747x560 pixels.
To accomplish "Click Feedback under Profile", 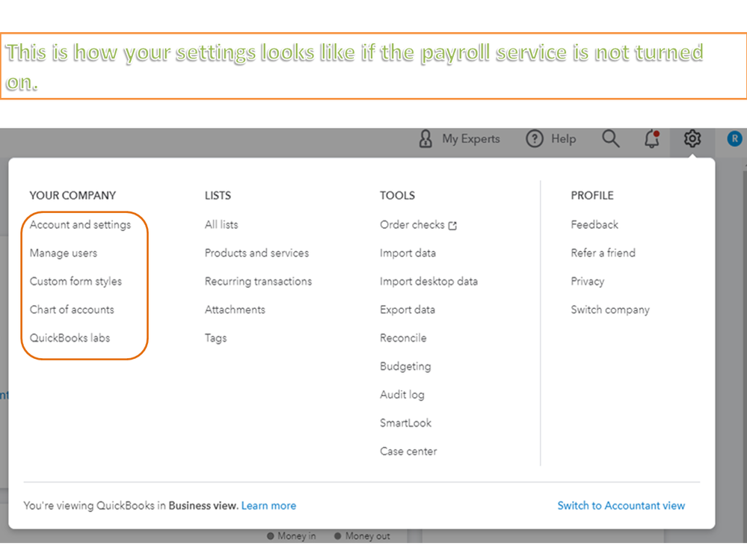I will click(594, 225).
